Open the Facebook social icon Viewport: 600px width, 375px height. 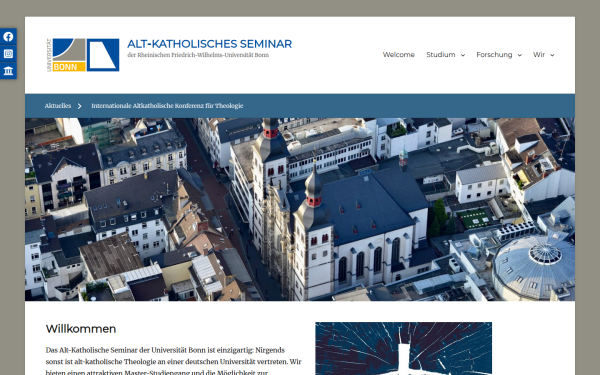[8, 36]
